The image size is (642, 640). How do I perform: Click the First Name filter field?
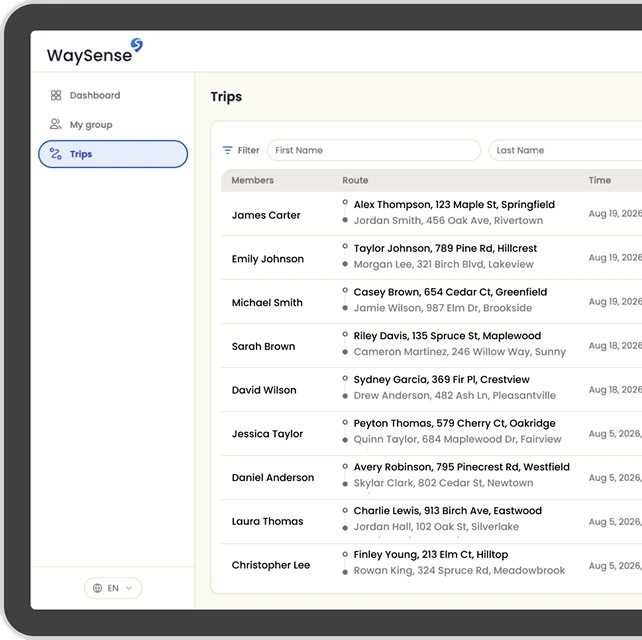[x=374, y=150]
